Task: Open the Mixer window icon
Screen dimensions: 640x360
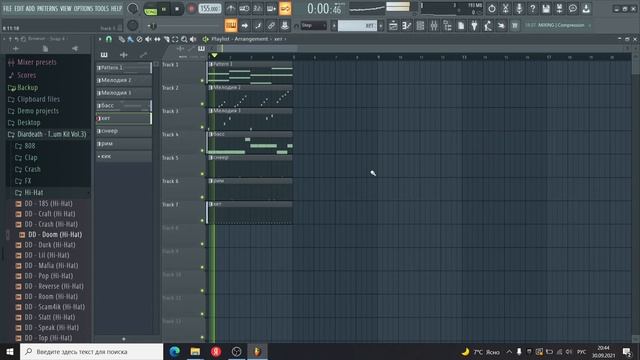Action: coord(433,26)
